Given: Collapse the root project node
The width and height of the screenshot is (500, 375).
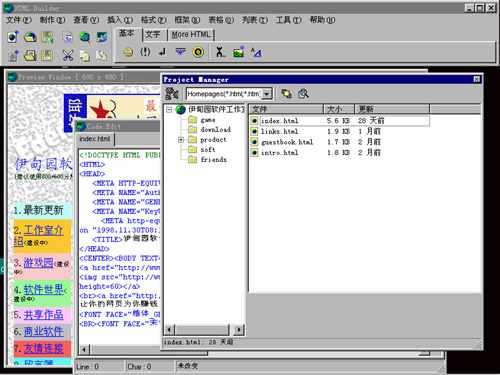Looking at the screenshot, I should (x=169, y=109).
